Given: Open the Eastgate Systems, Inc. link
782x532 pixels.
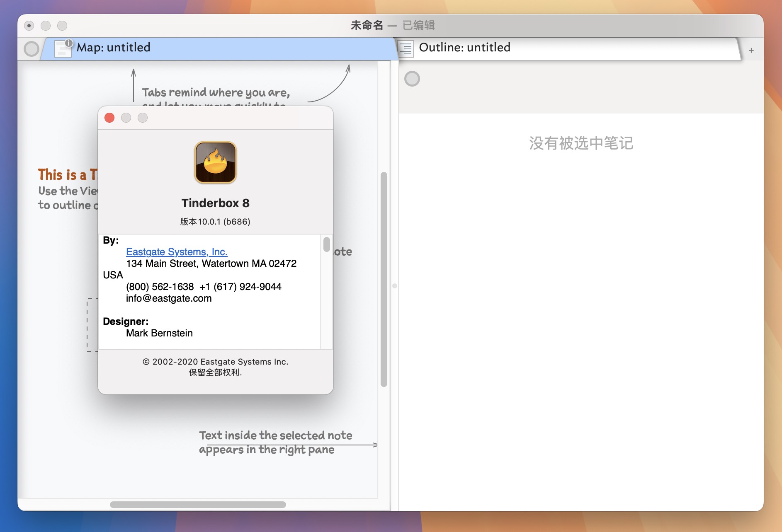Looking at the screenshot, I should click(x=177, y=252).
